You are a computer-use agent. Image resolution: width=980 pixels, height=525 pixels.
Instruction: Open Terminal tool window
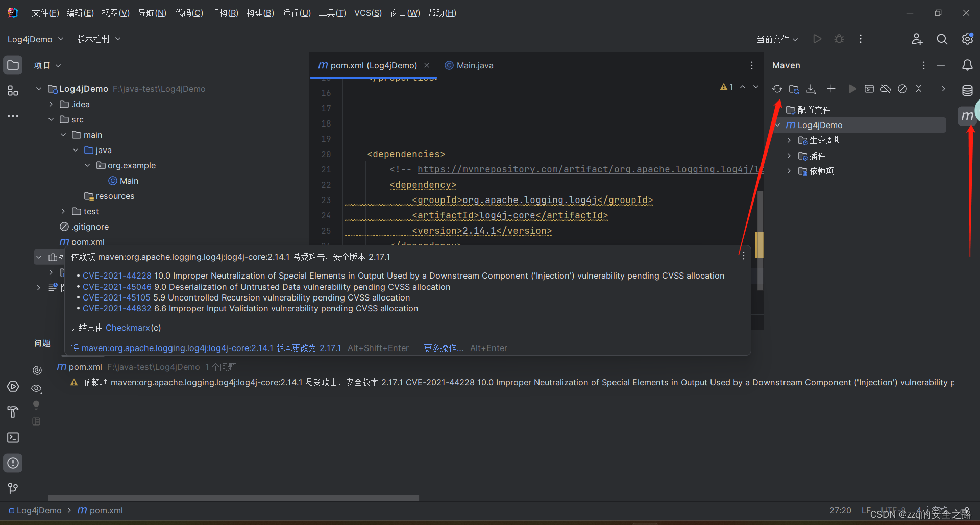pyautogui.click(x=13, y=438)
